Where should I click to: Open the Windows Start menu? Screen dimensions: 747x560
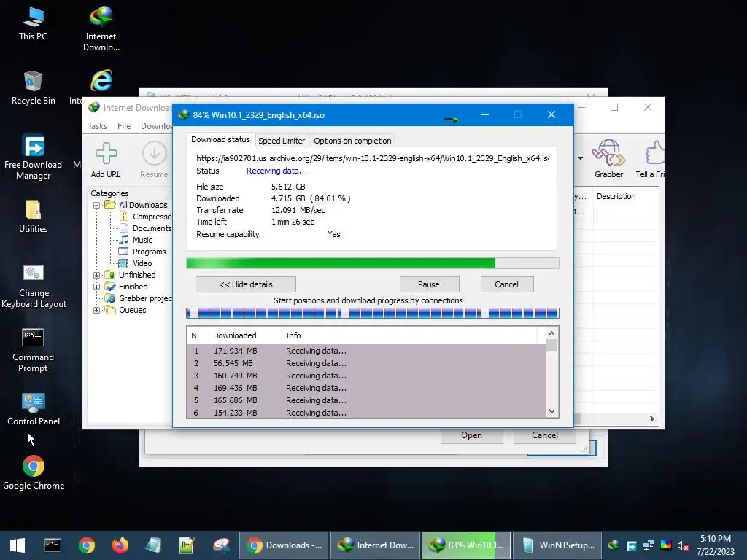pos(18,545)
